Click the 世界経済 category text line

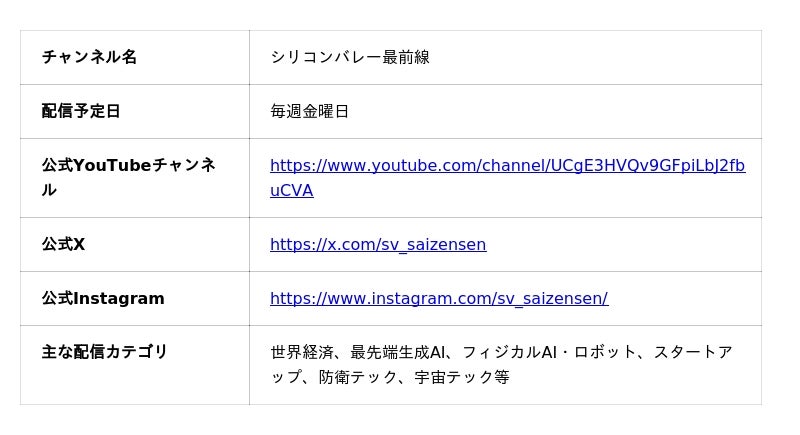502,352
